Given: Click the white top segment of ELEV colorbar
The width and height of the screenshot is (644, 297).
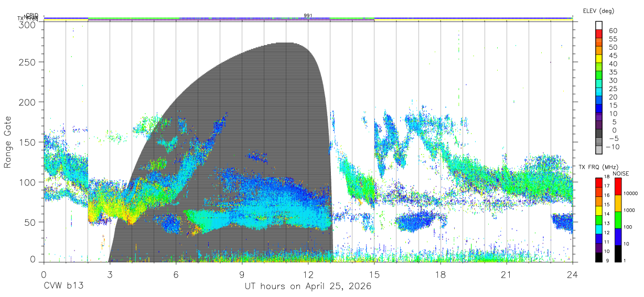Looking at the screenshot, I should click(x=599, y=26).
